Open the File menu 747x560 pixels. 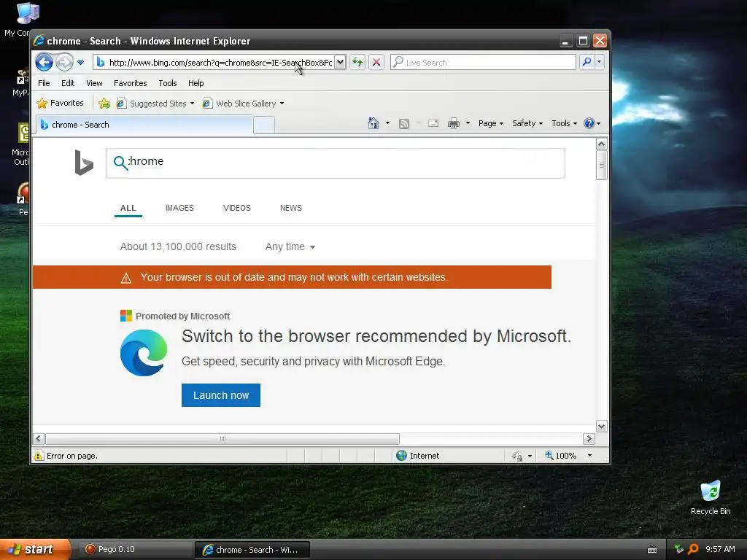[44, 83]
